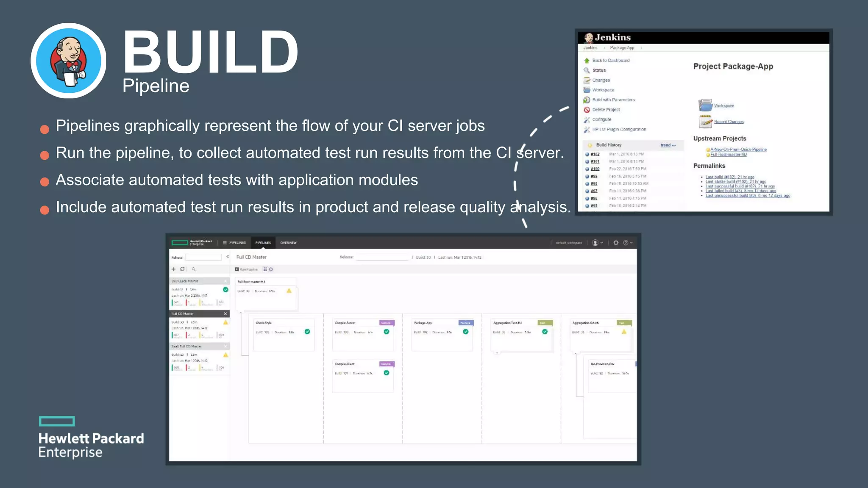The width and height of the screenshot is (868, 488).
Task: Click the hamburger menu icon beside PIPELINES
Action: 225,243
